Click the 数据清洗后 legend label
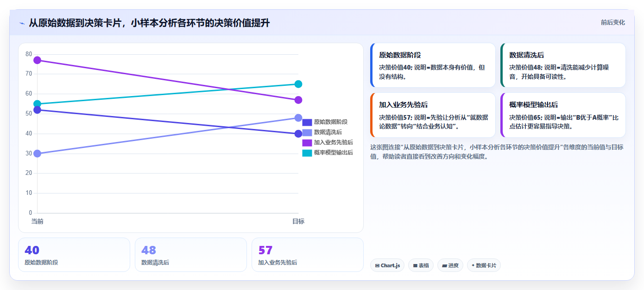Viewport: 644px width, 290px height. point(328,132)
